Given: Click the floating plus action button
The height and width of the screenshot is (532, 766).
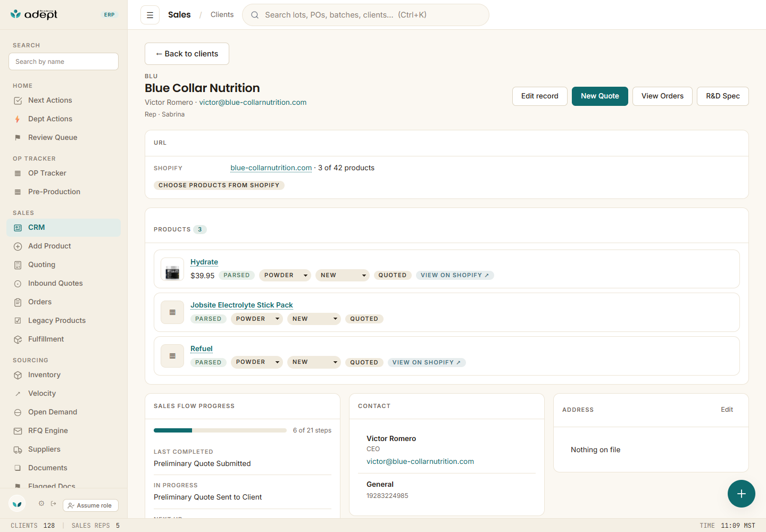Looking at the screenshot, I should (x=742, y=494).
